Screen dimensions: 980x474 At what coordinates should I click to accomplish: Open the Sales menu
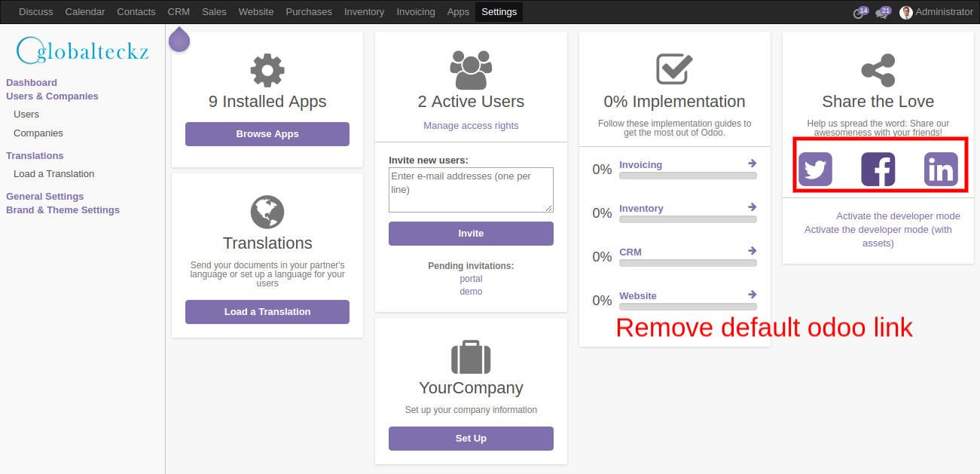[214, 12]
